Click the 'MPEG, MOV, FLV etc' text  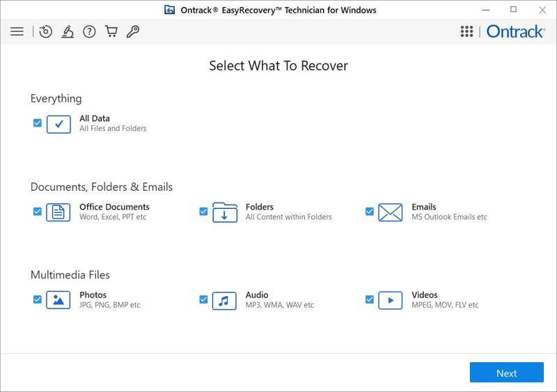tap(445, 305)
